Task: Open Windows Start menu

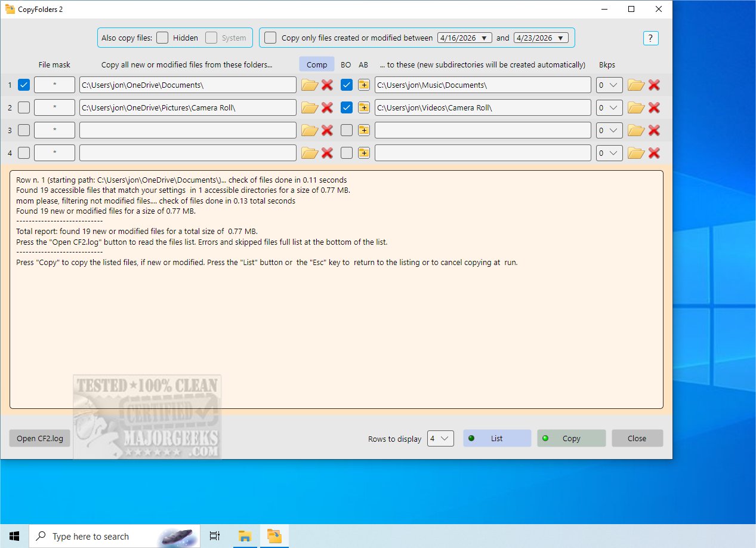Action: (14, 536)
